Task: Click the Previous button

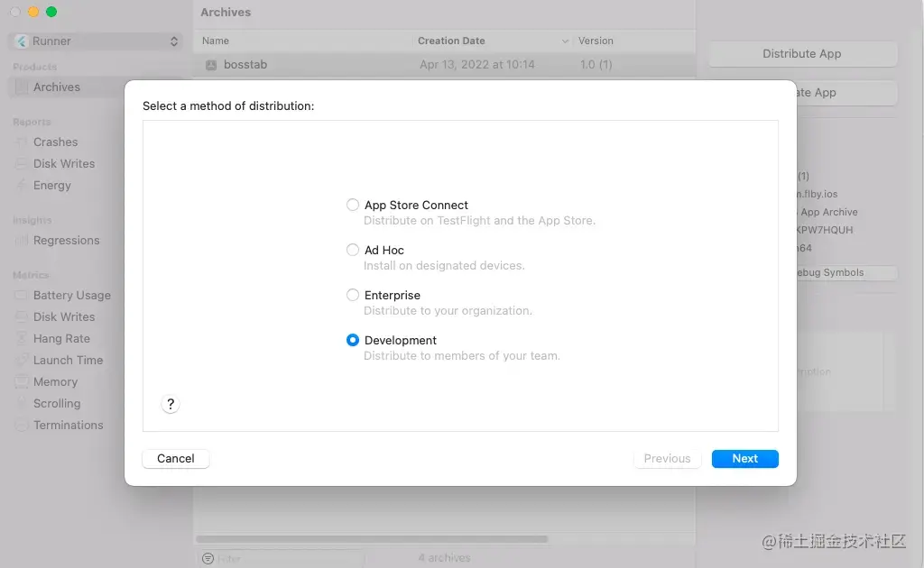Action: tap(667, 459)
